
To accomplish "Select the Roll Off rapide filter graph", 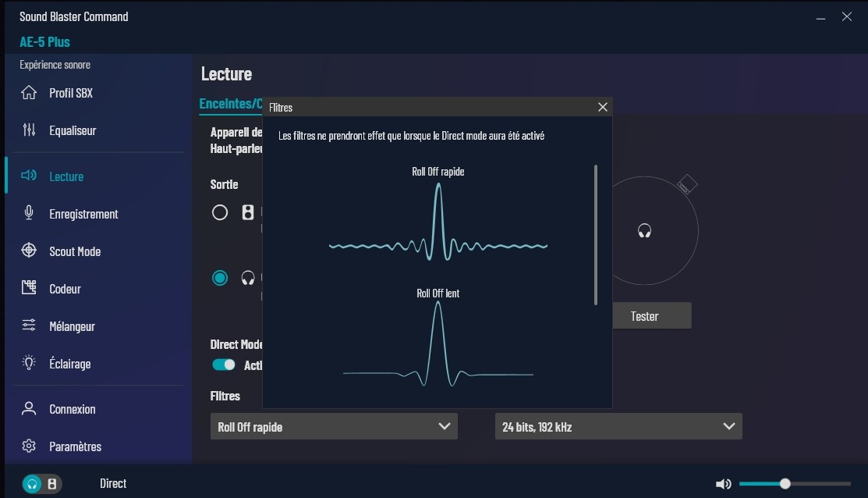I will point(438,222).
